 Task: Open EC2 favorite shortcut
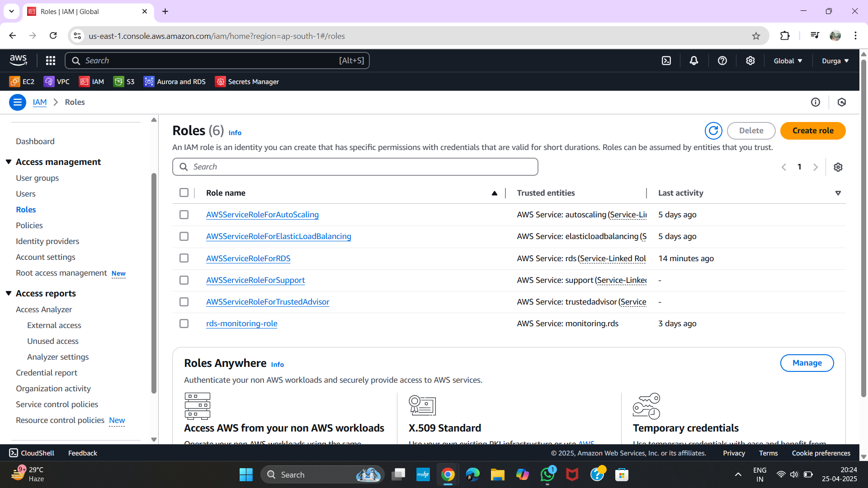click(22, 82)
